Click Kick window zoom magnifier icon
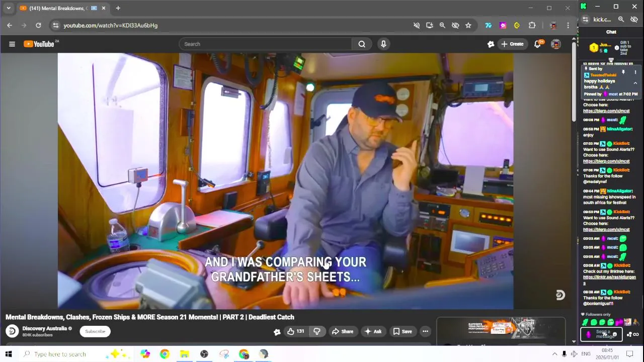Viewport: 644px width, 362px height. point(621,19)
